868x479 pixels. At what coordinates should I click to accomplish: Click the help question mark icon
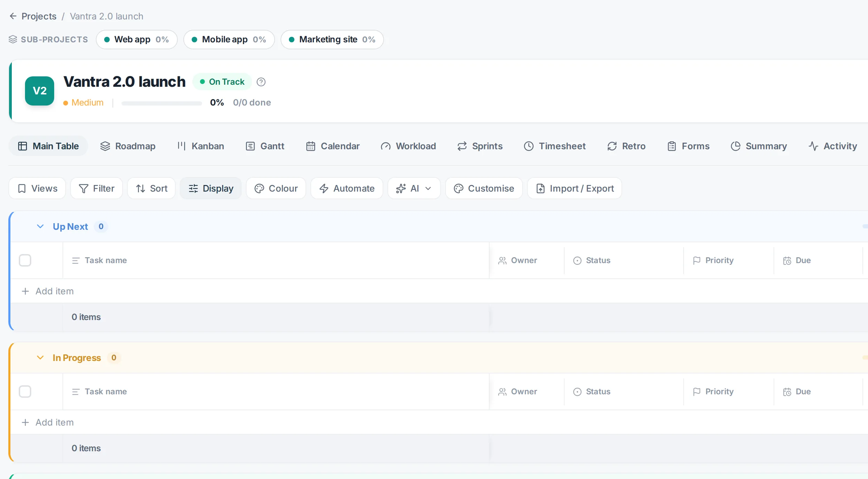click(261, 82)
